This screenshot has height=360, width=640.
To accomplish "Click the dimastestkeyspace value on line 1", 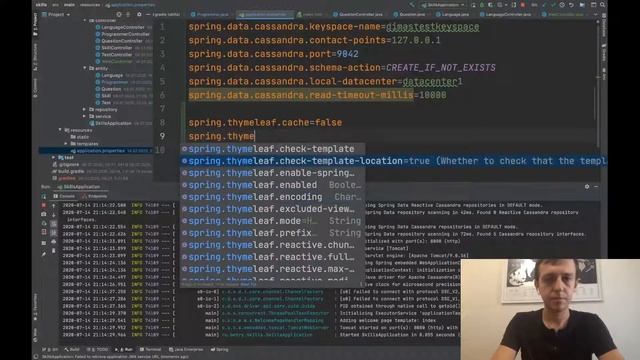I will (x=432, y=27).
